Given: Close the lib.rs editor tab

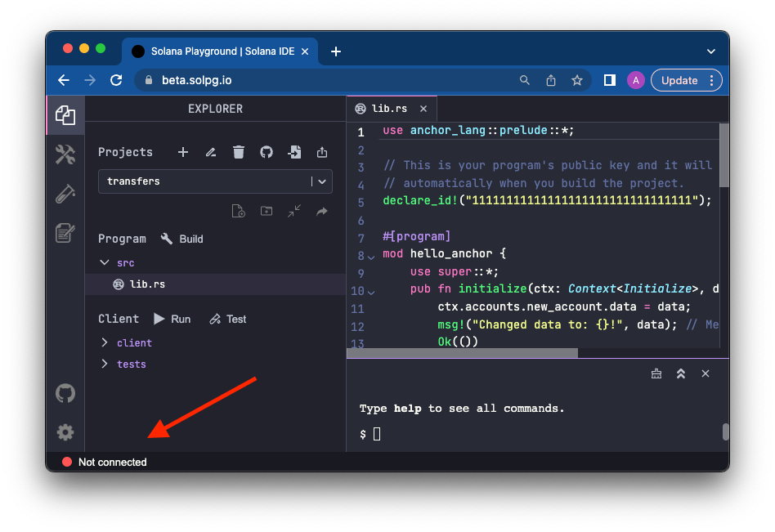Looking at the screenshot, I should (423, 109).
